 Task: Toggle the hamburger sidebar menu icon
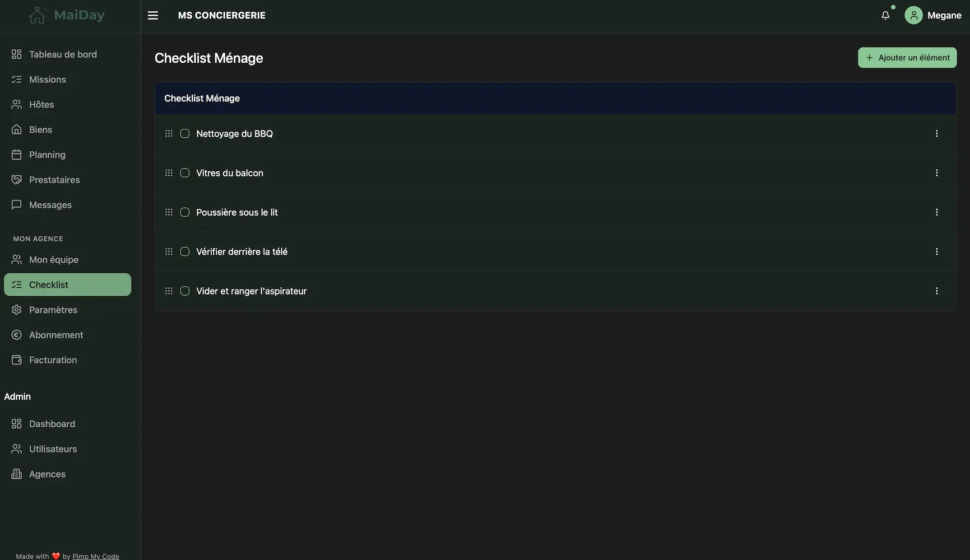coord(153,16)
